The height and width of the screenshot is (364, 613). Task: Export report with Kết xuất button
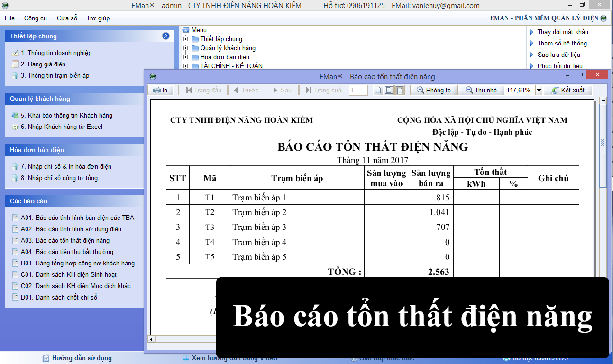point(567,90)
